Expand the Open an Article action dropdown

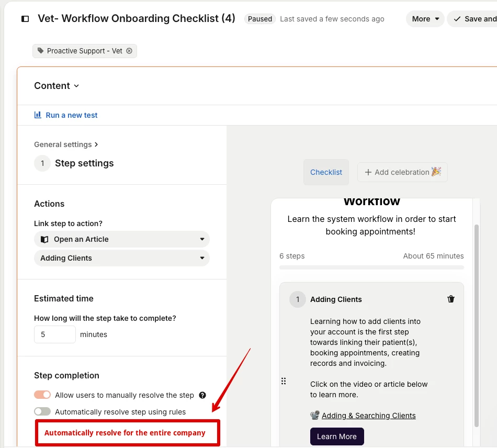tap(122, 239)
